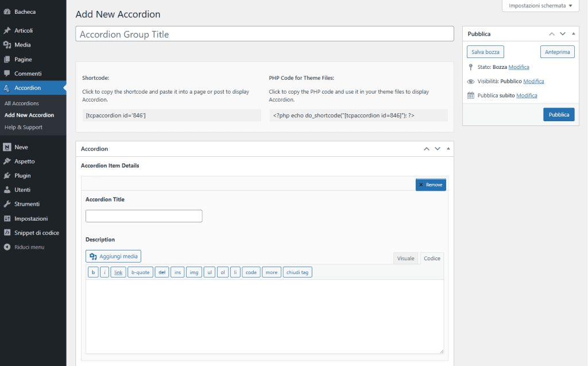Viewport: 588px width, 366px height.
Task: Click Aggiungi media button
Action: tap(113, 256)
